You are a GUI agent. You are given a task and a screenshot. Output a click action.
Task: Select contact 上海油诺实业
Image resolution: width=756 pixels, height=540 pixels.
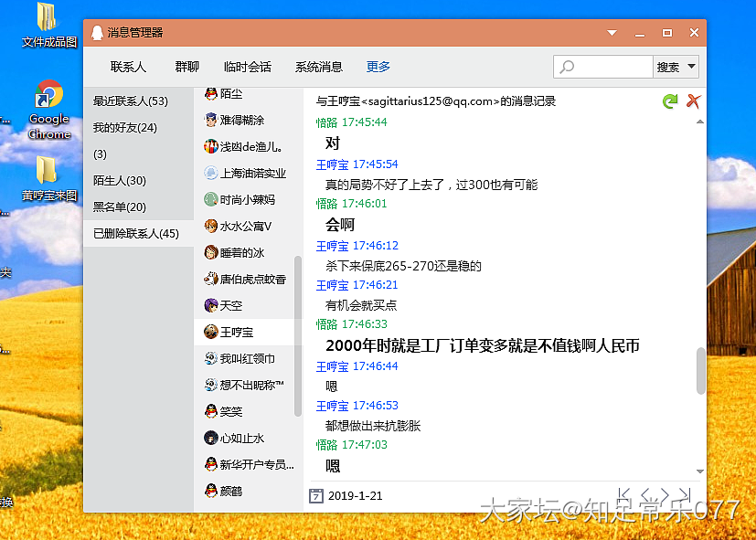point(251,173)
